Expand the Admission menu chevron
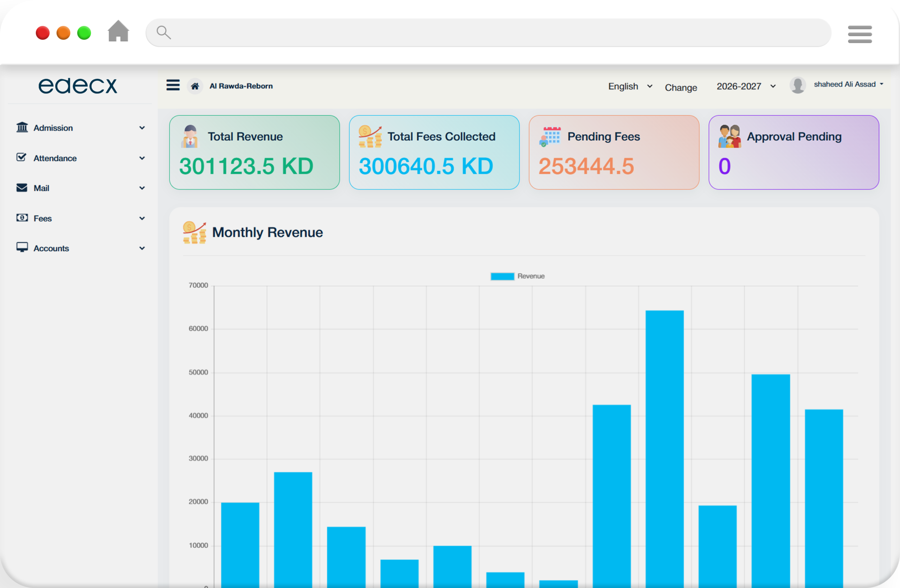900x588 pixels. (x=142, y=128)
